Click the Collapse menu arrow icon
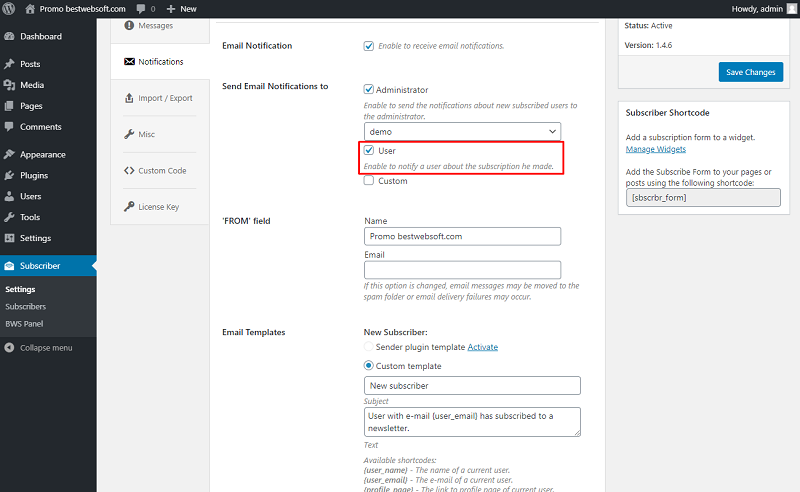800x492 pixels. click(9, 348)
